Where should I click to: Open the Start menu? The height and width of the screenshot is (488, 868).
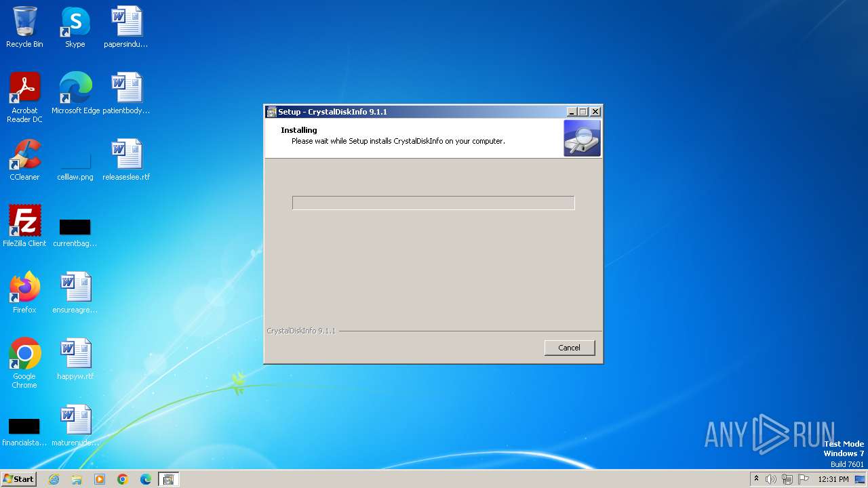(18, 479)
